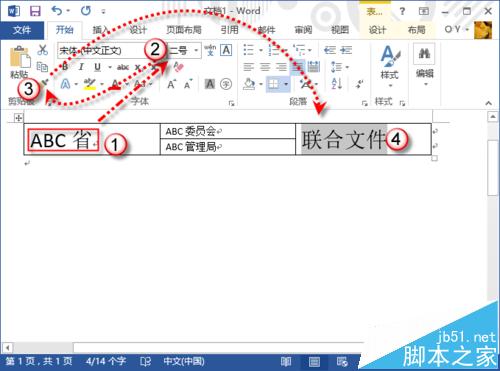Open the 页面布局 tab

pos(184,30)
